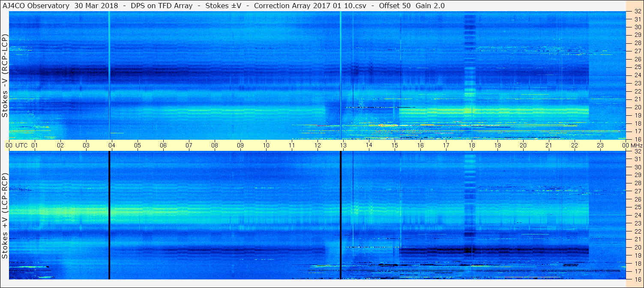
Task: Click the 21 hour tick label on time axis
Action: pyautogui.click(x=549, y=145)
